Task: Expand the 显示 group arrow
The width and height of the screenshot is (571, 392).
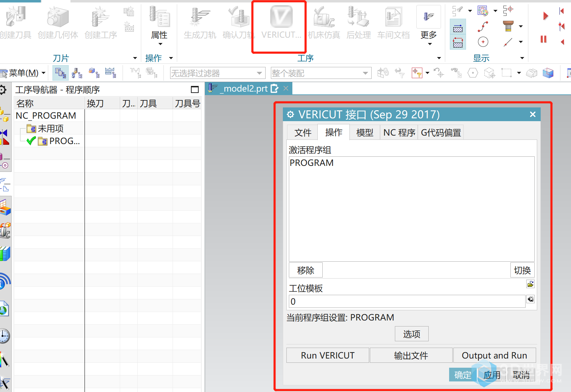Action: [x=522, y=58]
